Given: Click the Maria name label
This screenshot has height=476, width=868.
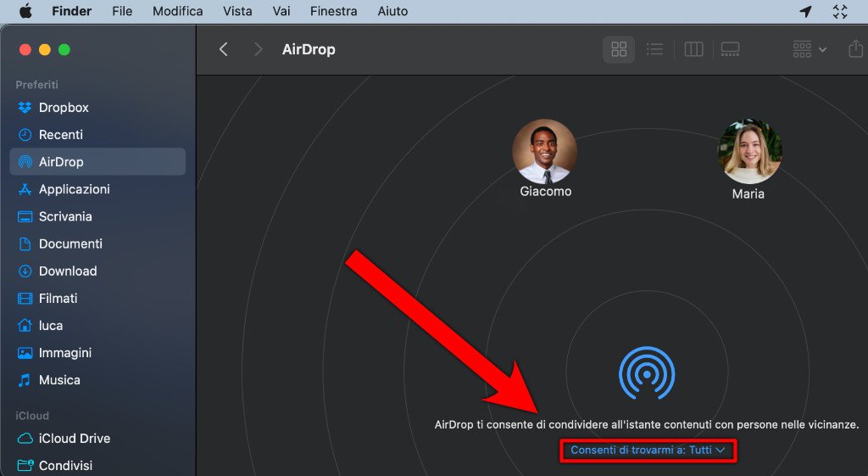Looking at the screenshot, I should [x=748, y=194].
